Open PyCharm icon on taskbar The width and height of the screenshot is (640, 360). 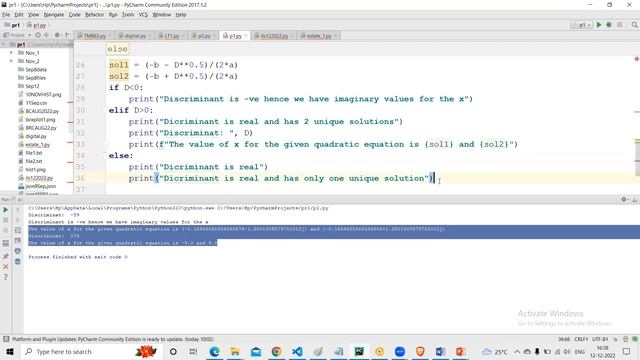pyautogui.click(x=359, y=351)
